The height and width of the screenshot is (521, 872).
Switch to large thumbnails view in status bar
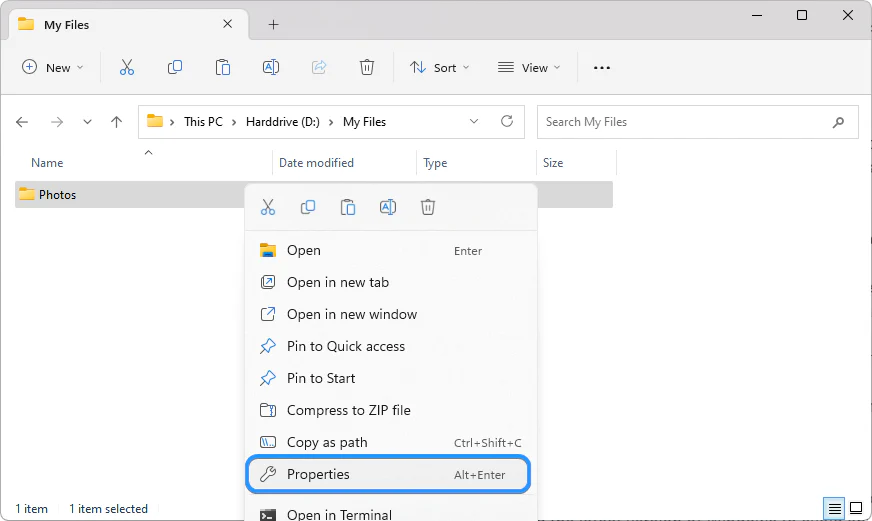pyautogui.click(x=856, y=508)
